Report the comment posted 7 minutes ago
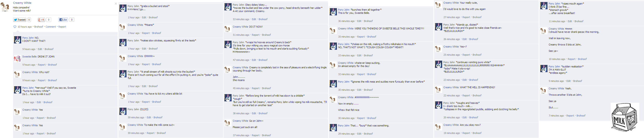The height and width of the screenshot is (138, 644). point(570,116)
